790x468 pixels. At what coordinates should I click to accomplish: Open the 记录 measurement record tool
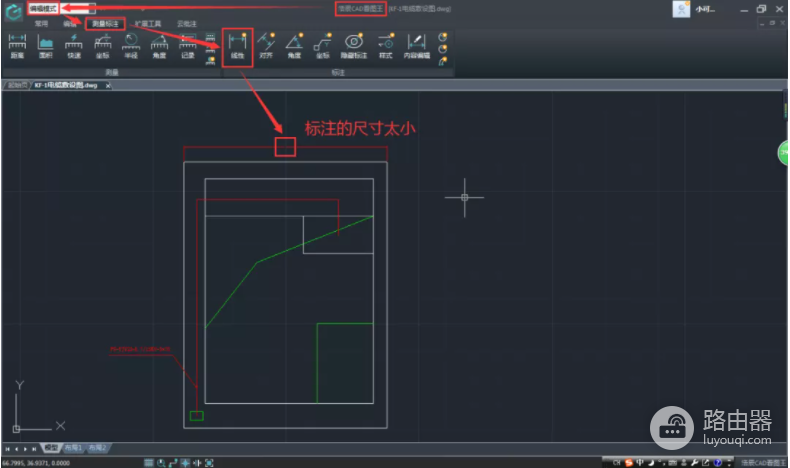(x=188, y=46)
